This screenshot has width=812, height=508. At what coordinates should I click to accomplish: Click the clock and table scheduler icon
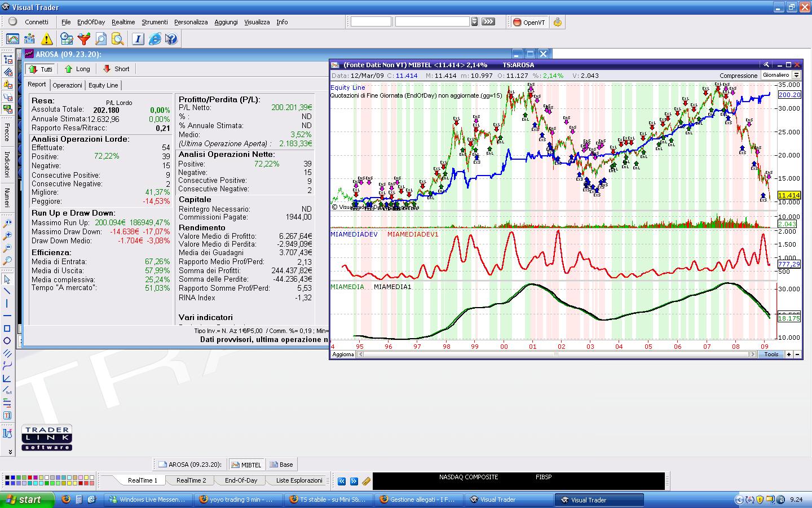pyautogui.click(x=67, y=39)
